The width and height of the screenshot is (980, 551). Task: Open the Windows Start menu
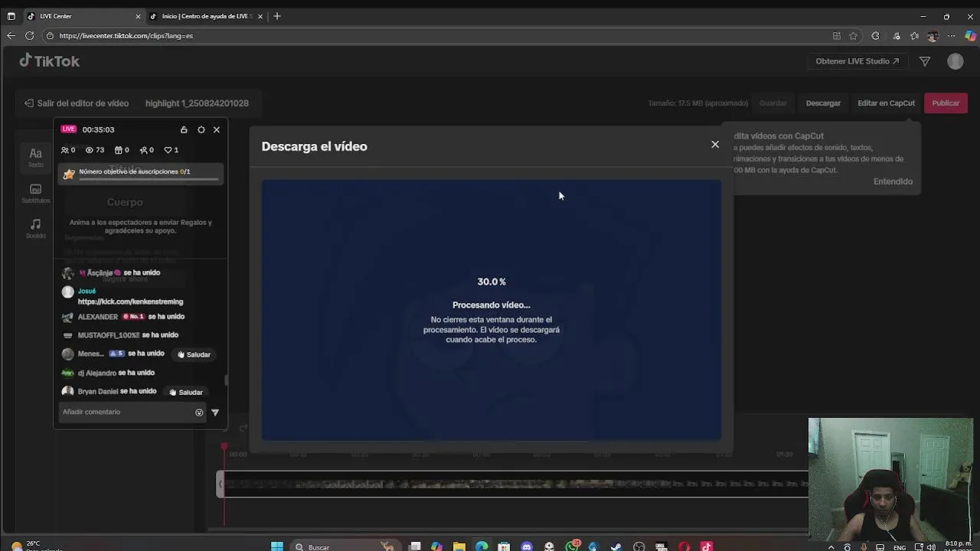[277, 546]
